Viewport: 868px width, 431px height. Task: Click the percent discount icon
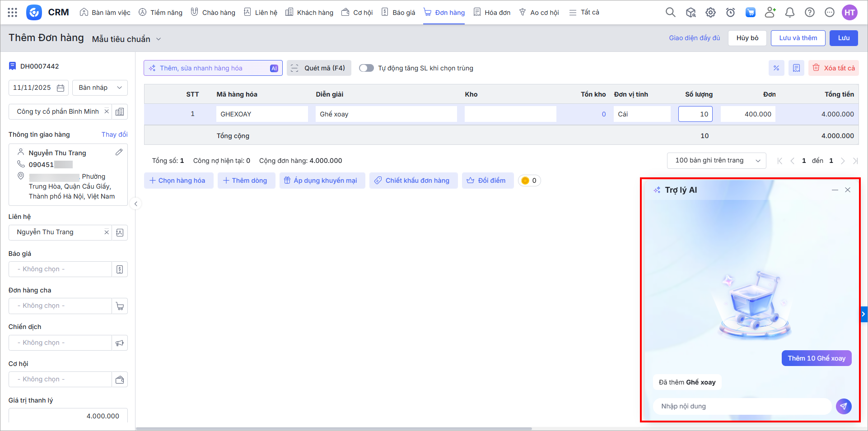776,68
